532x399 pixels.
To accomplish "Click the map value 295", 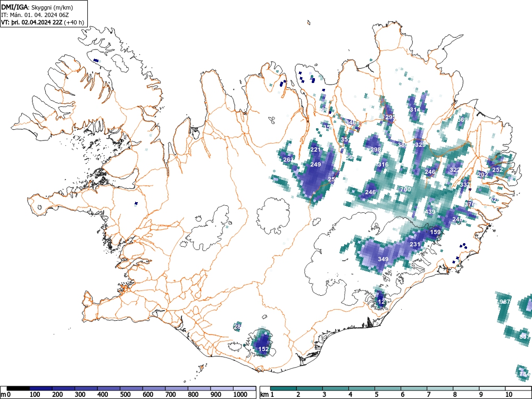I will [390, 117].
